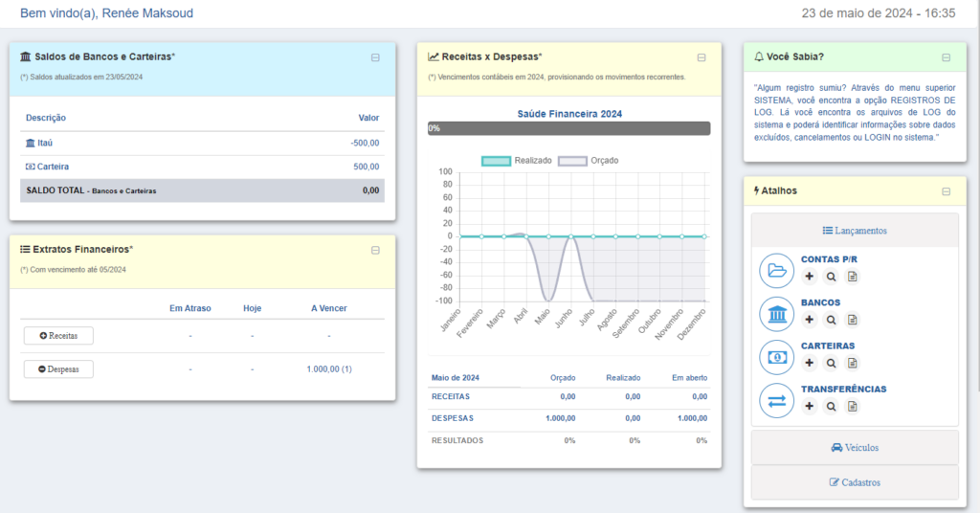This screenshot has width=980, height=513.
Task: Click the Saúde Financeira 2024 chart title
Action: click(569, 114)
